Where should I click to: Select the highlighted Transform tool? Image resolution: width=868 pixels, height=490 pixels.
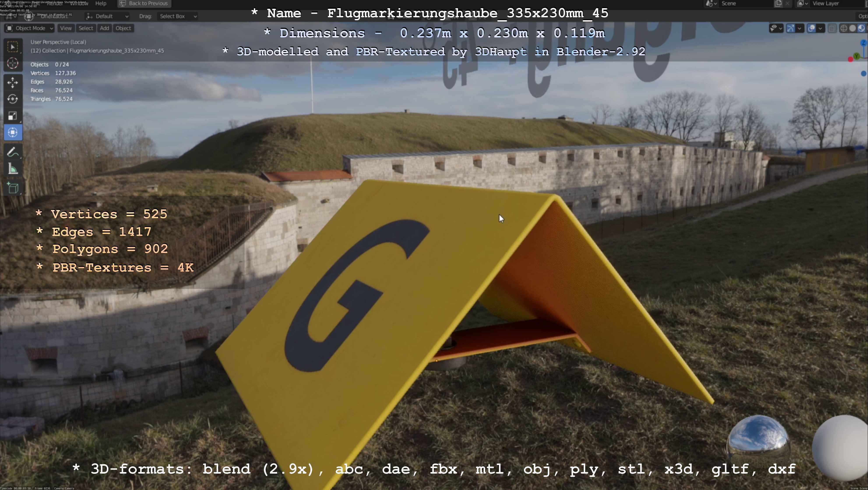pyautogui.click(x=13, y=132)
